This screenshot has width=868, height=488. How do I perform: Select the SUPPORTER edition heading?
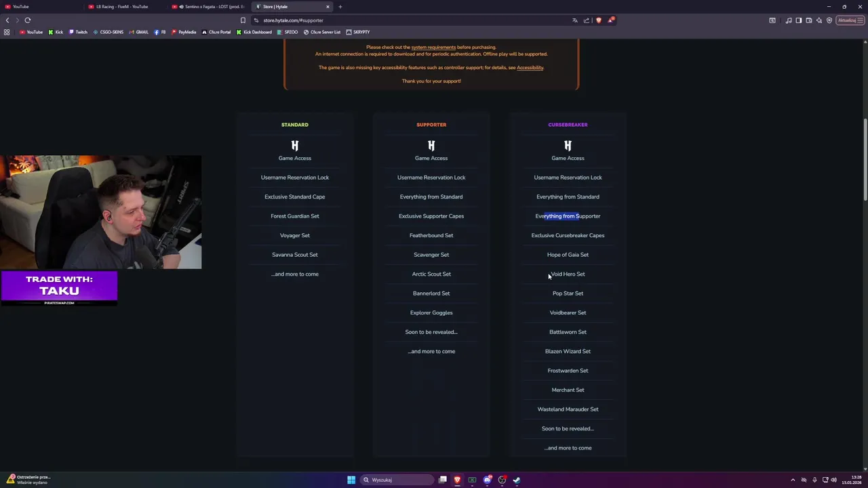tap(431, 125)
